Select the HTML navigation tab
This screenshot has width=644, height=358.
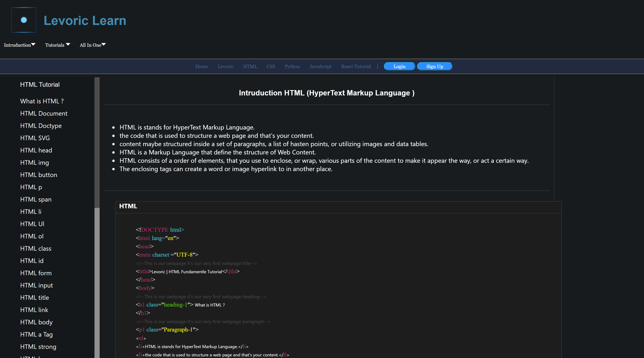coord(249,66)
